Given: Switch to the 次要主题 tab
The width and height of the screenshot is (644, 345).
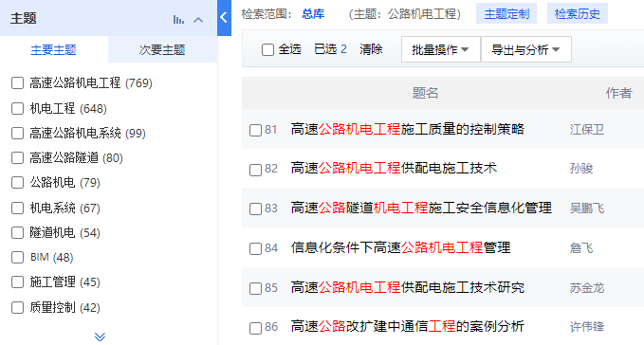Looking at the screenshot, I should [162, 49].
